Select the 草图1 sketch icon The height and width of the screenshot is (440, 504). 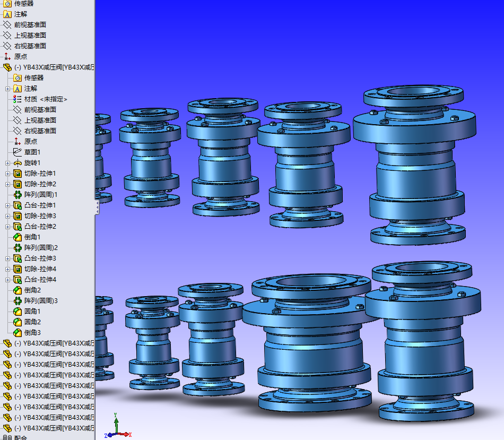[18, 152]
